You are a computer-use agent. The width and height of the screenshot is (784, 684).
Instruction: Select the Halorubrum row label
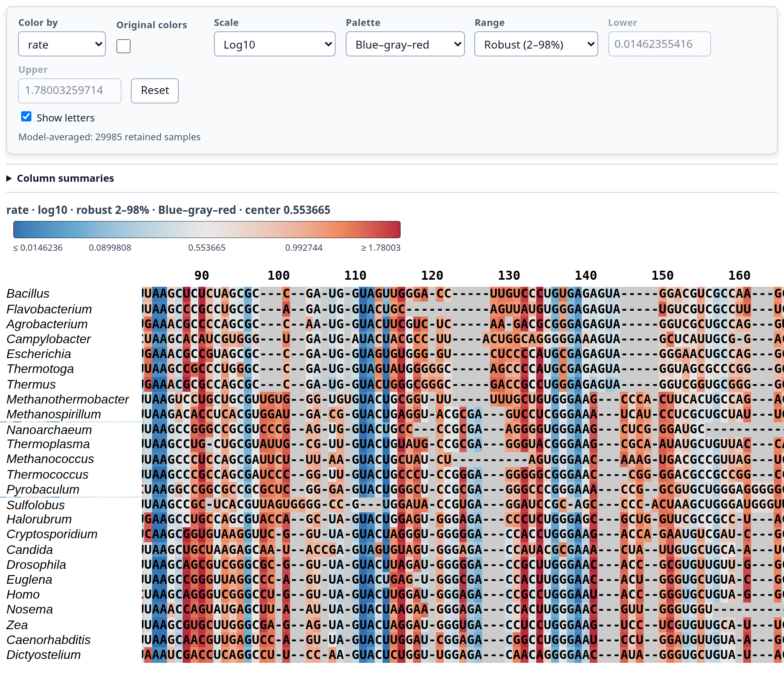39,519
